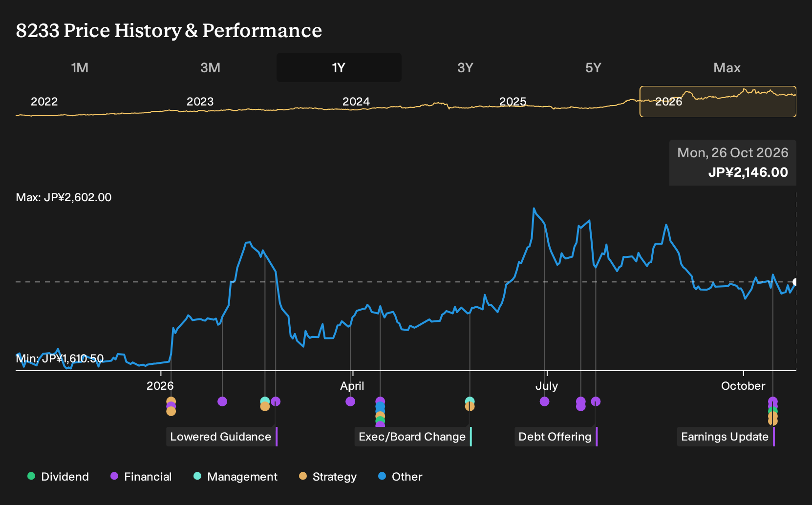Select bottom orange Strategy marker in October stack
Screen dimensions: 812x505
point(773,421)
